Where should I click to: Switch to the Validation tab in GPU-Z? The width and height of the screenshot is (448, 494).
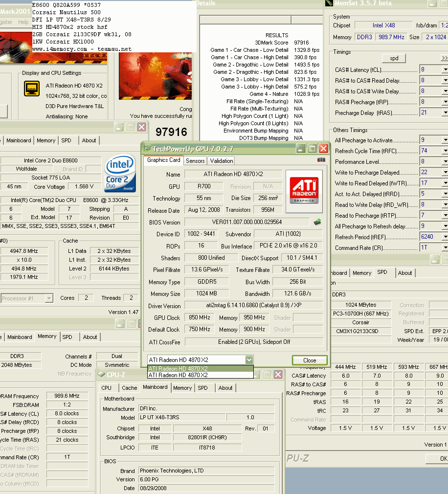coord(222,161)
